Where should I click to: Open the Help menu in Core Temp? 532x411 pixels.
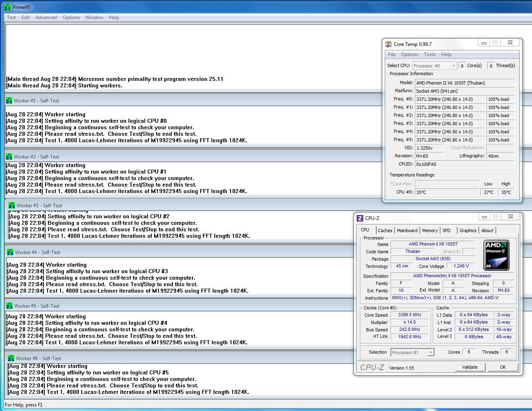click(446, 54)
